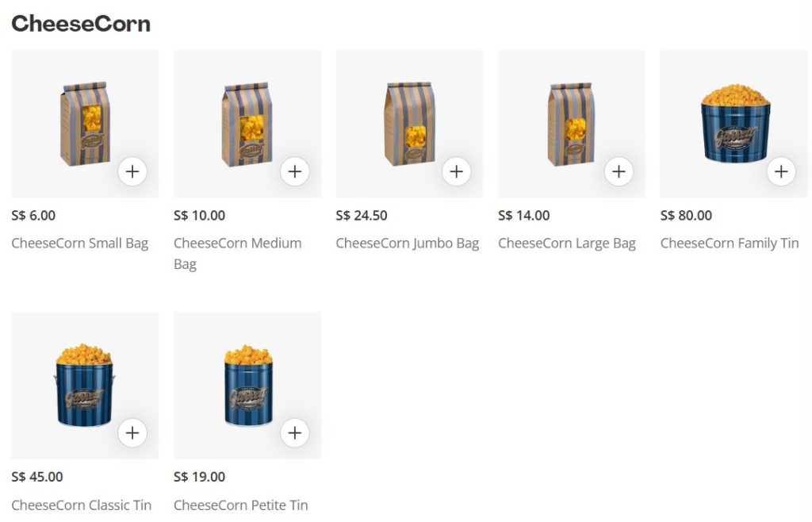Click the plus icon on CheeseCorn Family Tin
The width and height of the screenshot is (812, 522).
pos(780,171)
